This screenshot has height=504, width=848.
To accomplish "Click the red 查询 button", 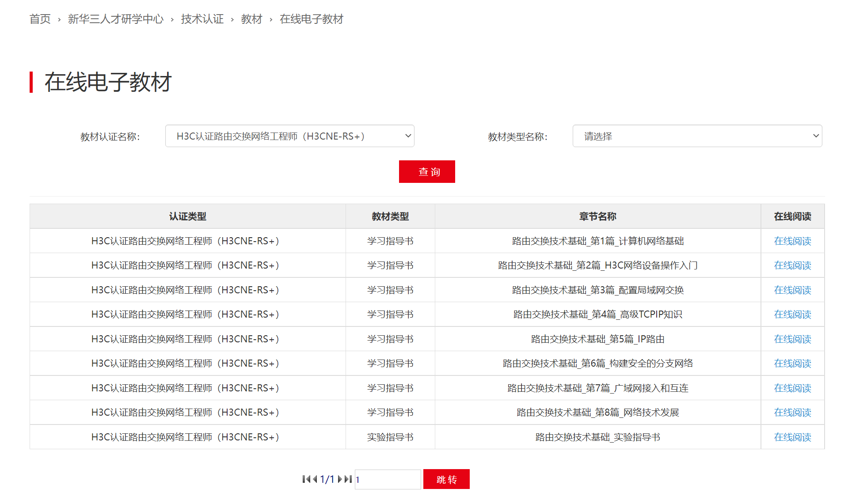I will 427,171.
